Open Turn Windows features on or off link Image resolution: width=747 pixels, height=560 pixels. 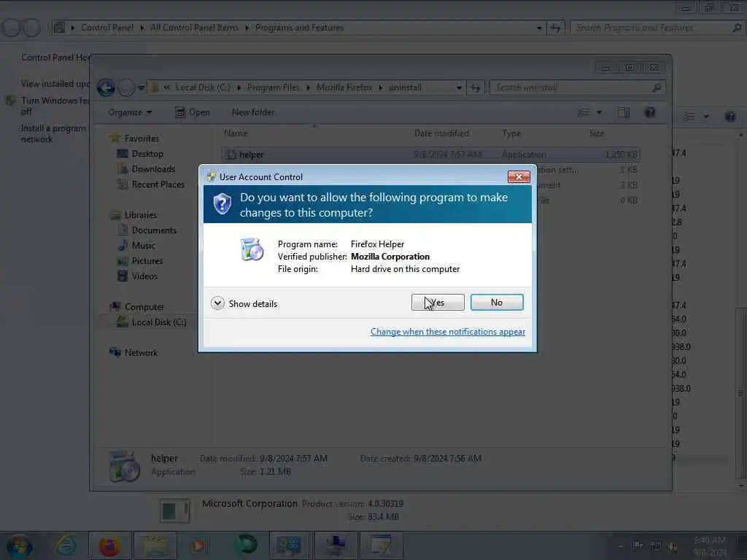(x=55, y=106)
